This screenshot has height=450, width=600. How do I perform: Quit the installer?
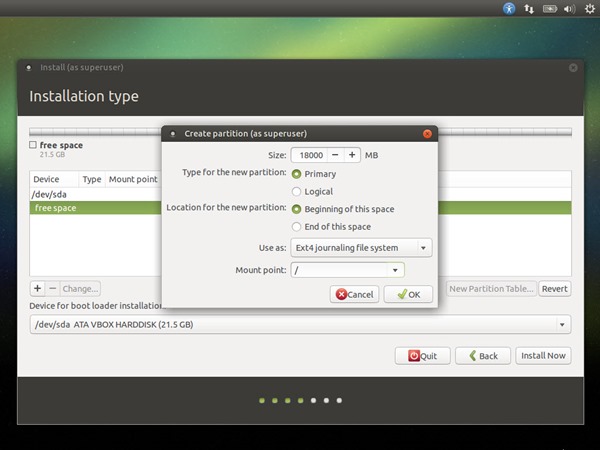[x=422, y=356]
